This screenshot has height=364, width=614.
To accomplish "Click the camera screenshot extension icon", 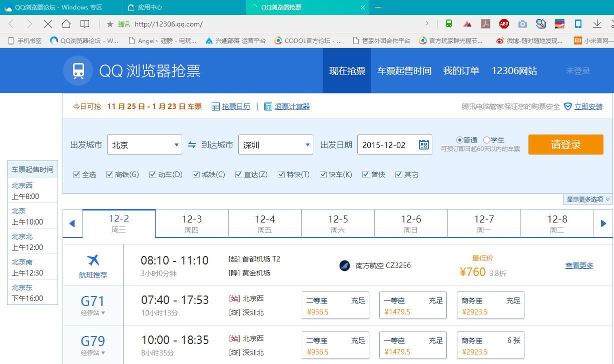I will pyautogui.click(x=522, y=24).
